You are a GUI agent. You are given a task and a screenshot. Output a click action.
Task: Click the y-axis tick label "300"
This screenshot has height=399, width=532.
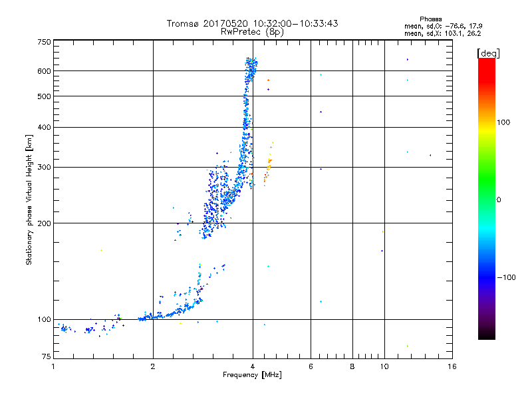pyautogui.click(x=44, y=168)
